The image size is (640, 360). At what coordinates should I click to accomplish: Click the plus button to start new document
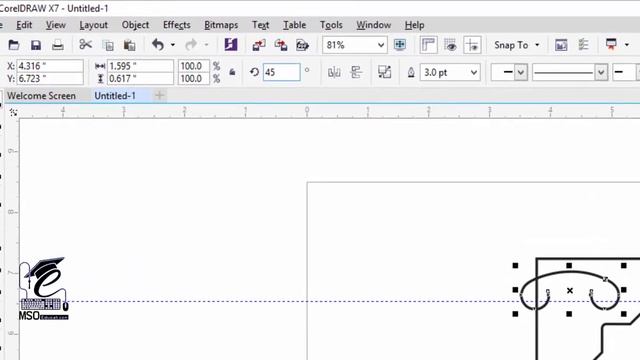(x=159, y=96)
